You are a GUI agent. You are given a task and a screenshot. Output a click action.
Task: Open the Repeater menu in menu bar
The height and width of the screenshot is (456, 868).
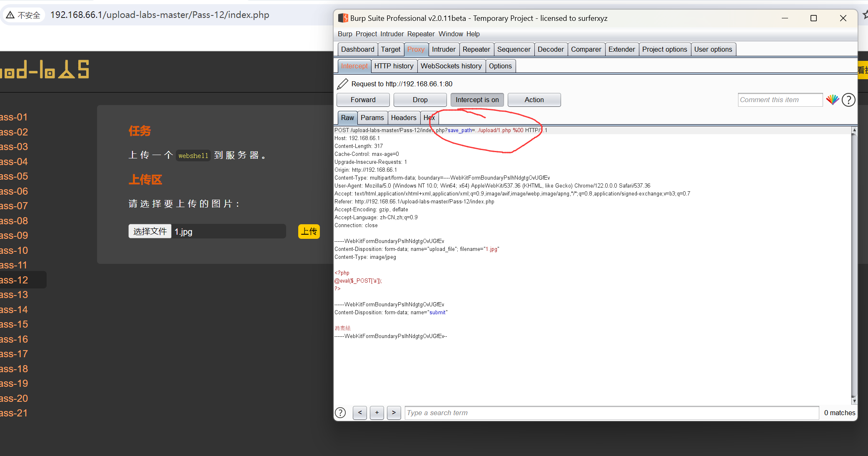421,34
